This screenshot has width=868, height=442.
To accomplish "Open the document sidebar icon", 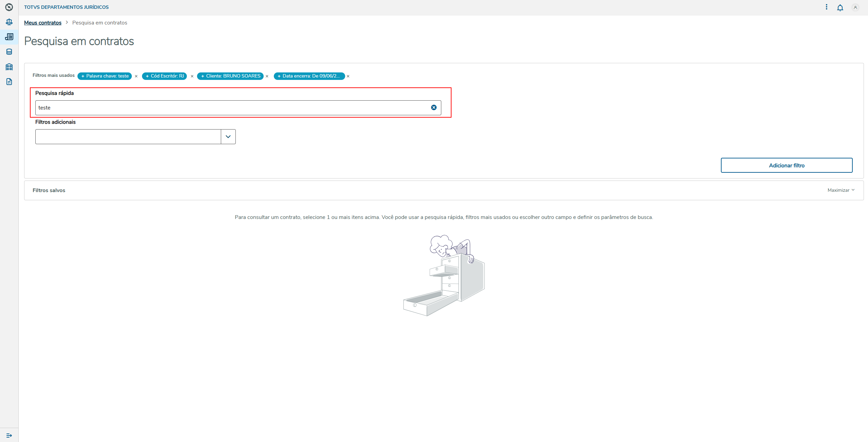I will pyautogui.click(x=9, y=82).
